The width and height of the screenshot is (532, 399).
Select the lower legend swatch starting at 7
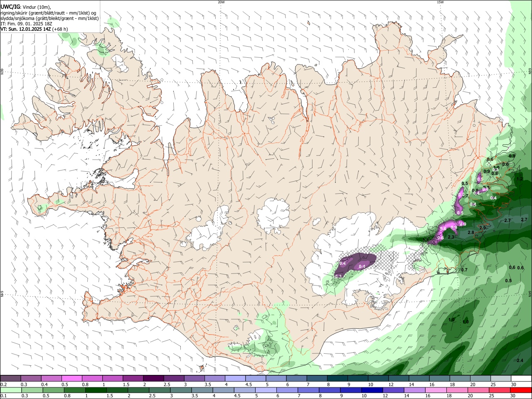tap(308, 390)
